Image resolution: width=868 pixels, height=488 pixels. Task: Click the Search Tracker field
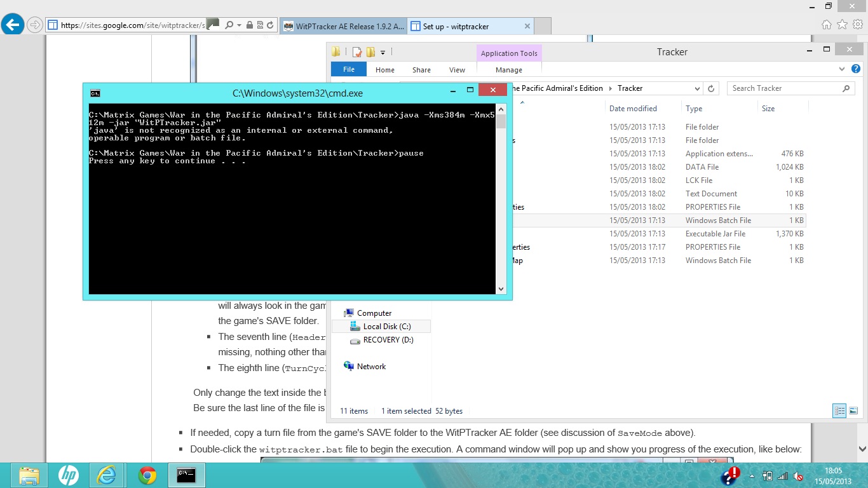[791, 88]
